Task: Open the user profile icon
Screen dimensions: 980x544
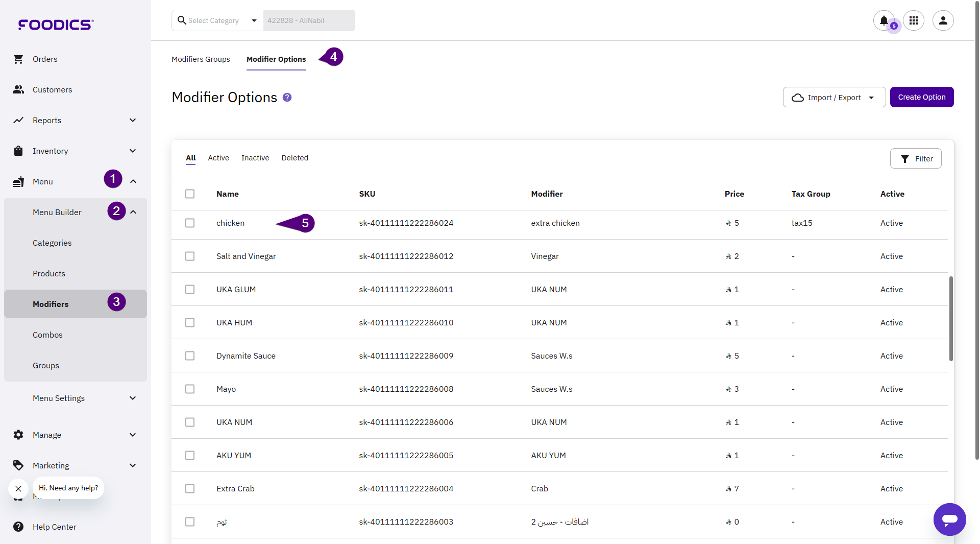Action: 943,20
